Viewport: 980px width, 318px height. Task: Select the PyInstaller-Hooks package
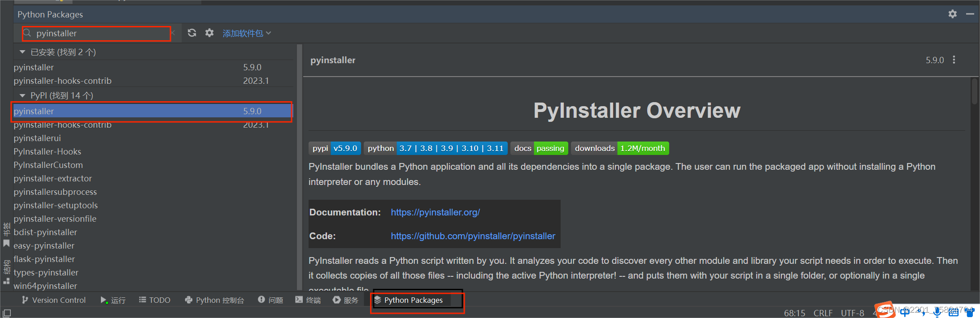153,151
